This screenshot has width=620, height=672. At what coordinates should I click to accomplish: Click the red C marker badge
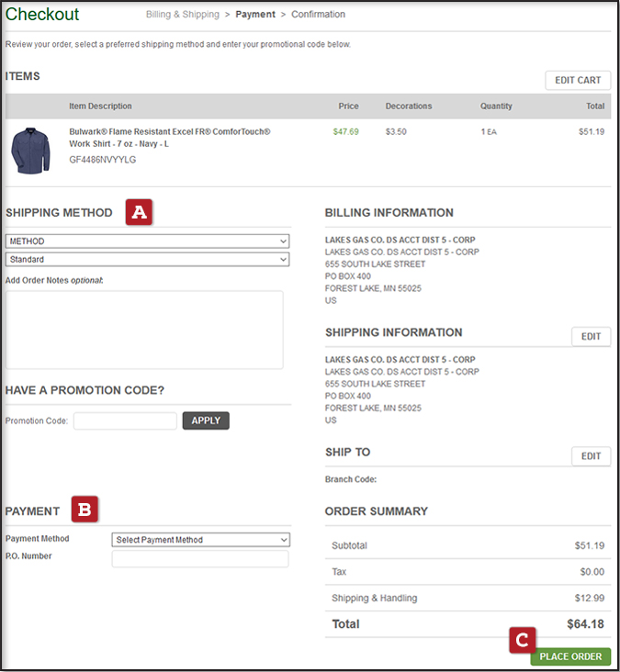pos(523,639)
